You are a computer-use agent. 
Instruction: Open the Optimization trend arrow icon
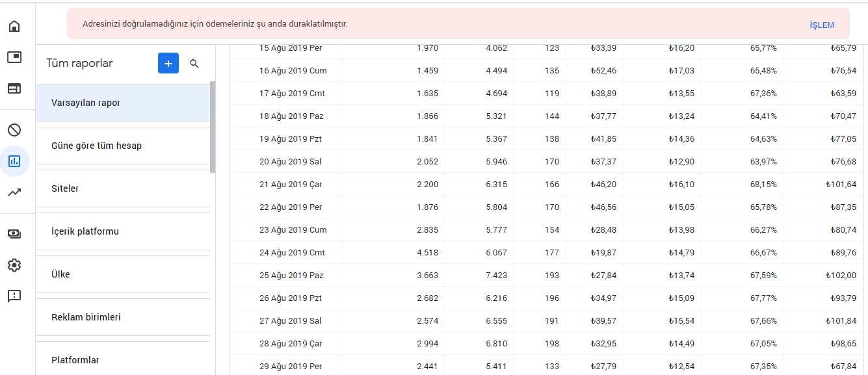14,192
